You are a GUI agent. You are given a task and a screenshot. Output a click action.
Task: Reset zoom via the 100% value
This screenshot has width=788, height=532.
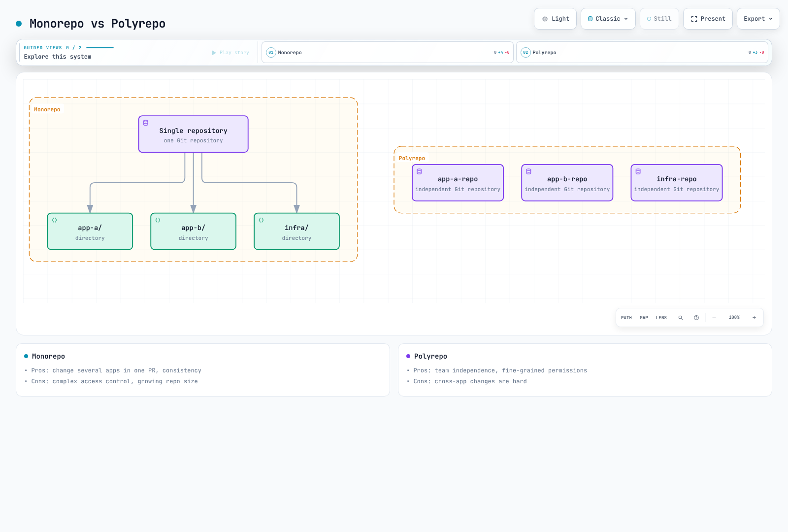[x=734, y=318]
